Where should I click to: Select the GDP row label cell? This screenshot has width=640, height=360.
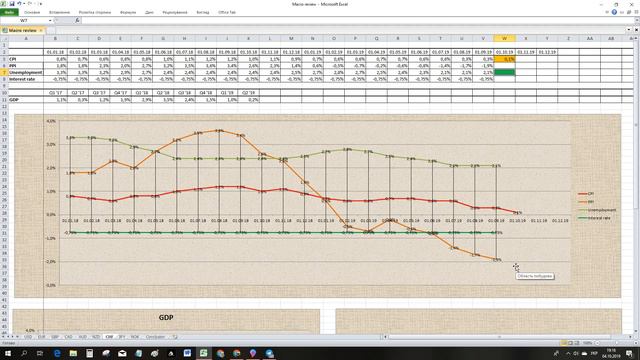tap(26, 100)
